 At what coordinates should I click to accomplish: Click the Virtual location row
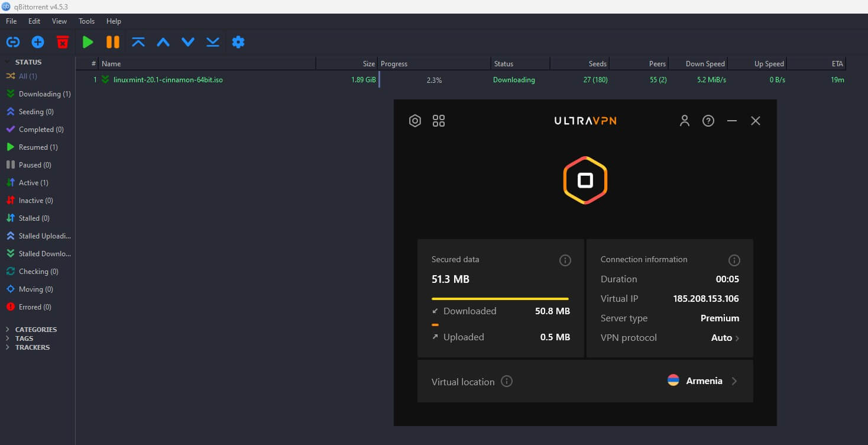click(x=585, y=381)
